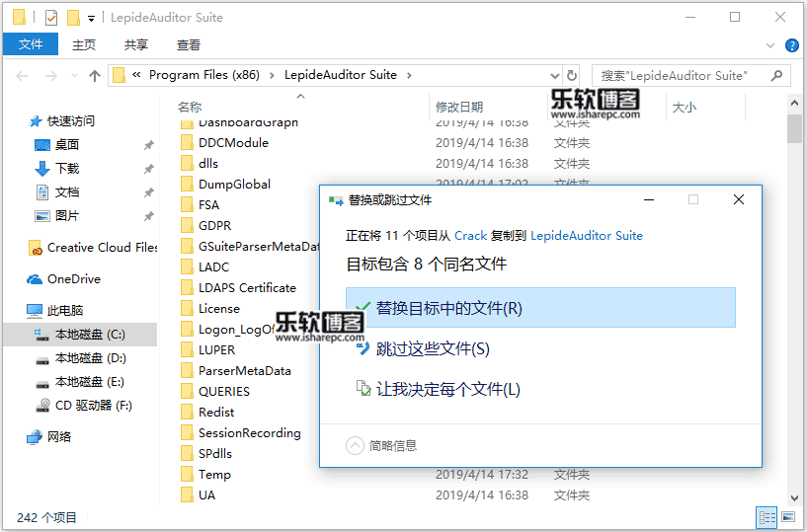Screen dimensions: 807x532
Task: Select 下载 in the navigation pane
Action: pos(56,168)
